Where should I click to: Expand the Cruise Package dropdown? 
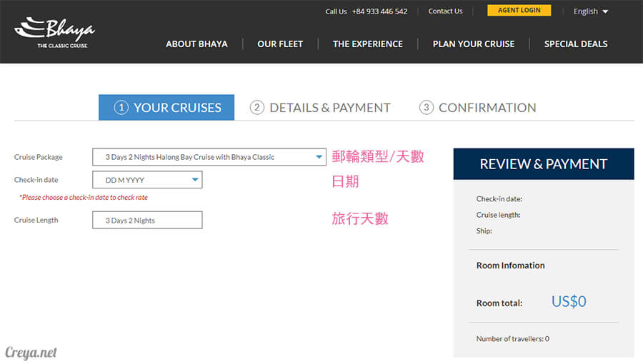[209, 157]
